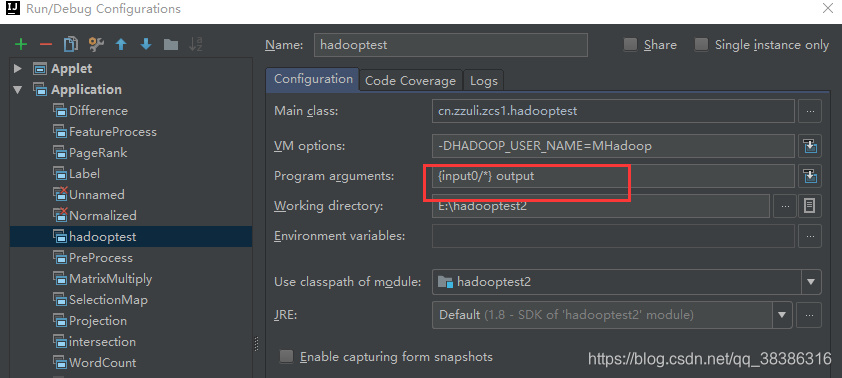The width and height of the screenshot is (842, 378).
Task: Browse Working directory with ellipsis button
Action: pyautogui.click(x=785, y=206)
